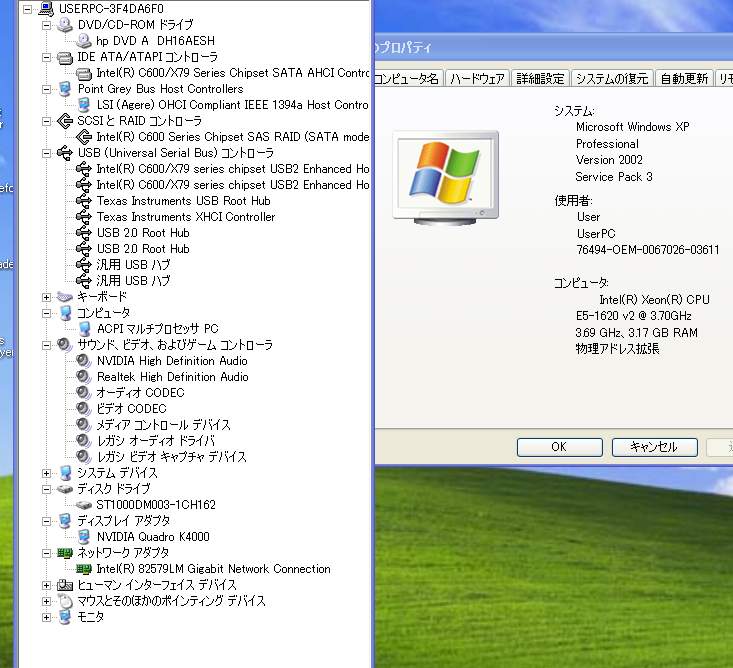This screenshot has height=668, width=733.
Task: Expand the システム デバイス node
Action: [x=46, y=474]
